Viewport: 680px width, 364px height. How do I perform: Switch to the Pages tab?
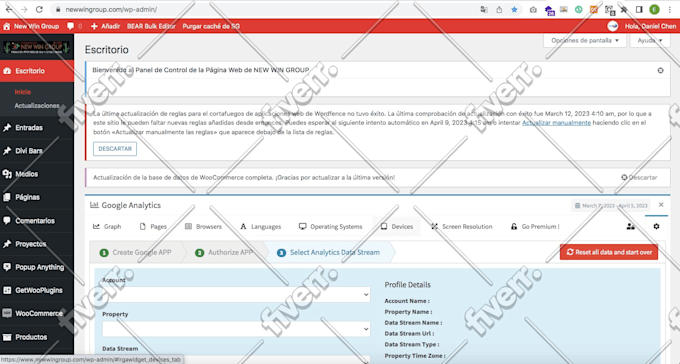point(153,226)
